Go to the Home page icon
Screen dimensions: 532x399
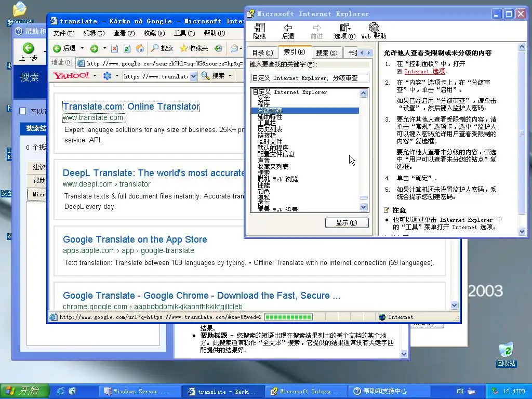coord(140,48)
